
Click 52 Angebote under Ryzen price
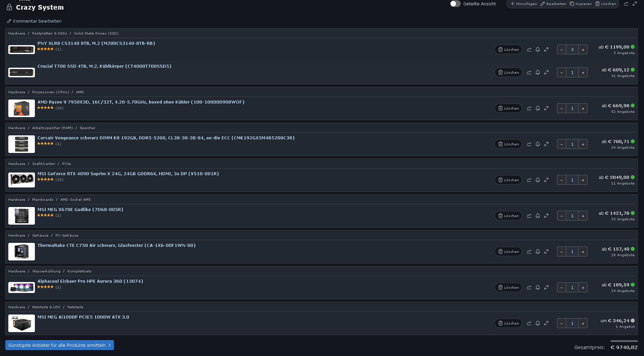click(623, 112)
